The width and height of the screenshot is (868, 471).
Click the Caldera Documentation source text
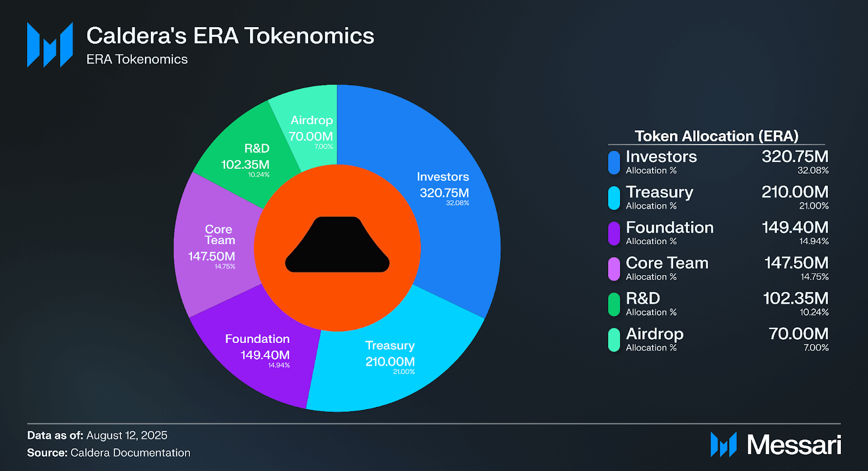130,453
